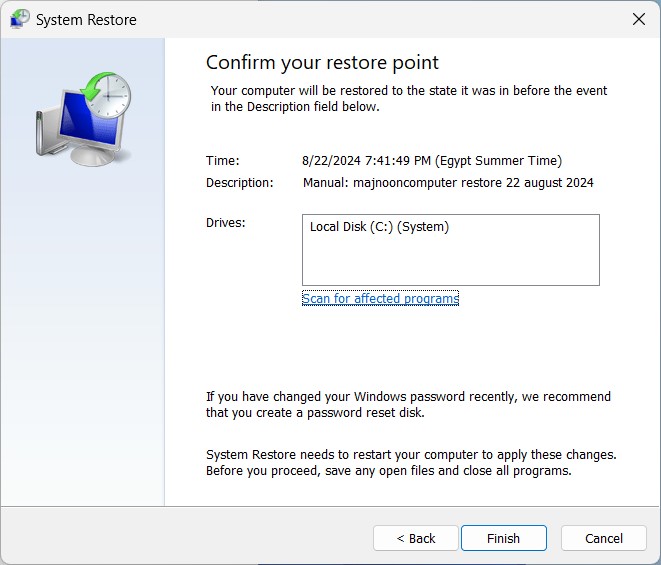The image size is (661, 565).
Task: Click the restore time value 8/22/2024 7:41:49 PM
Action: 431,160
